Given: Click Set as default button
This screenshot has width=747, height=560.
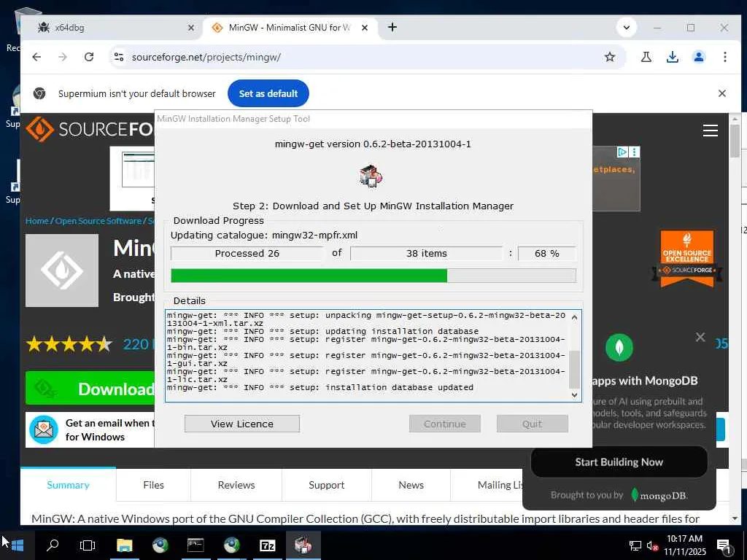Looking at the screenshot, I should pos(268,94).
